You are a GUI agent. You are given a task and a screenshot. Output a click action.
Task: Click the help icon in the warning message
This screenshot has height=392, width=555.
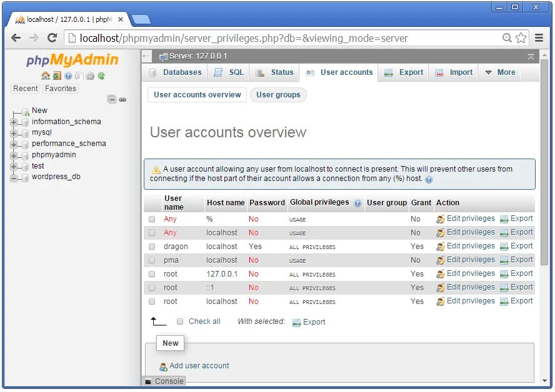pos(429,180)
